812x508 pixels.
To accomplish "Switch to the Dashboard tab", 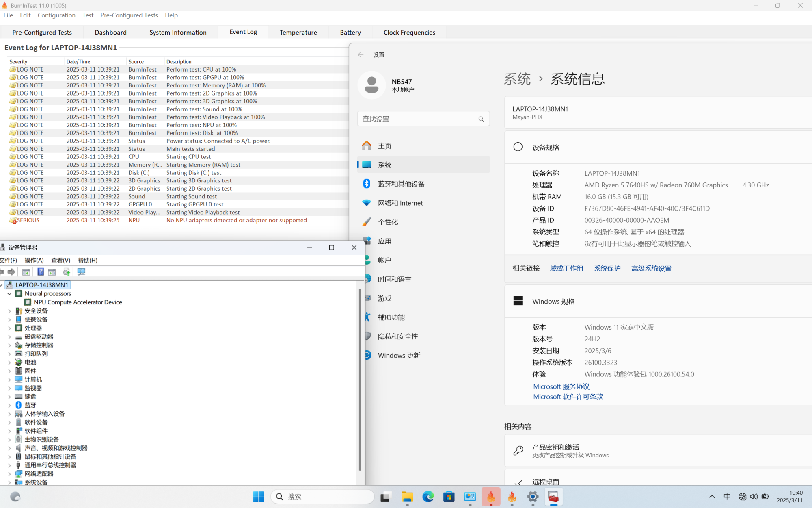I will click(111, 32).
